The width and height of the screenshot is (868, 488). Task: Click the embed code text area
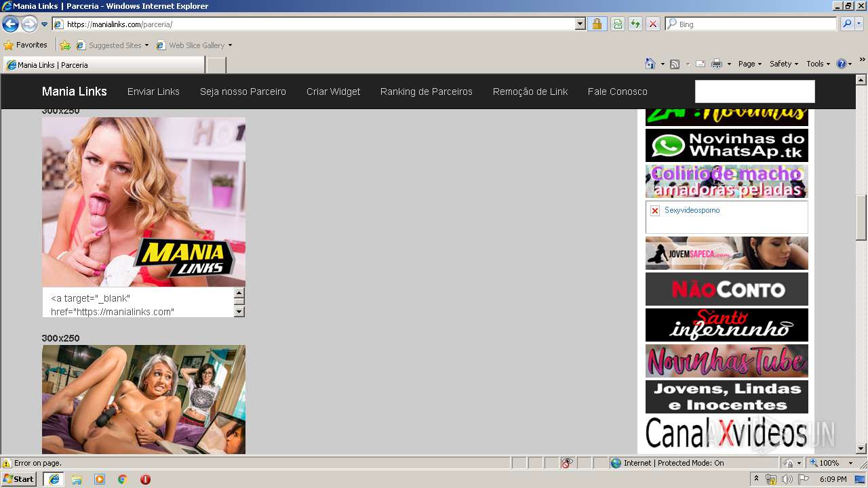pyautogui.click(x=138, y=302)
